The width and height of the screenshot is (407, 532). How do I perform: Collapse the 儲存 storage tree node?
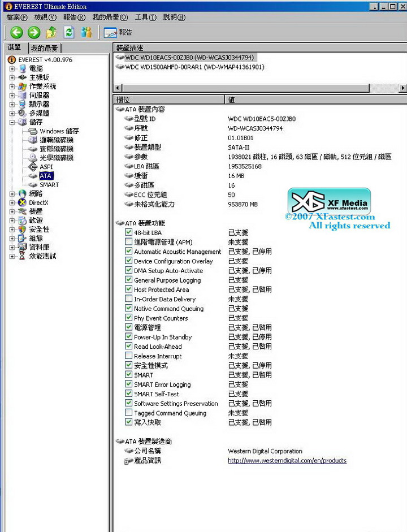(12, 122)
